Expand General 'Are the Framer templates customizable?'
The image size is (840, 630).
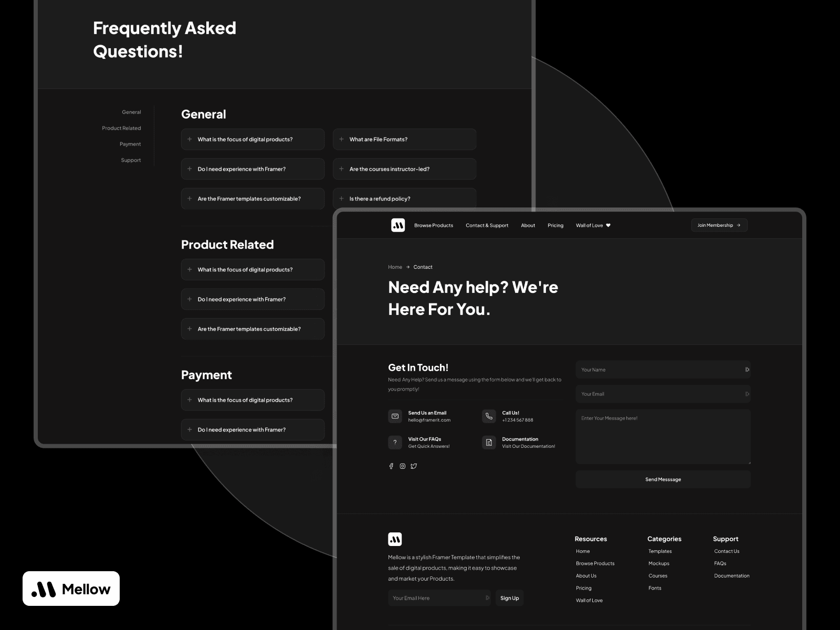point(253,199)
